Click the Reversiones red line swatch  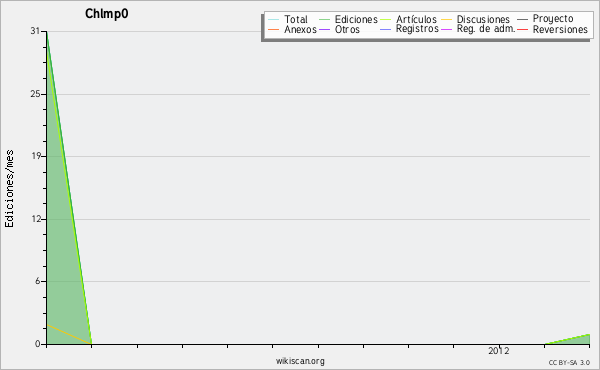click(x=522, y=29)
